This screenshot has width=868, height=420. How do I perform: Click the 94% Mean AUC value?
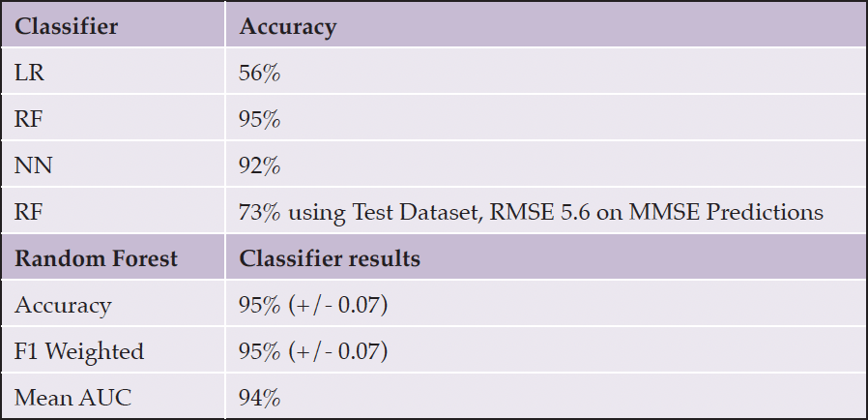coord(260,399)
